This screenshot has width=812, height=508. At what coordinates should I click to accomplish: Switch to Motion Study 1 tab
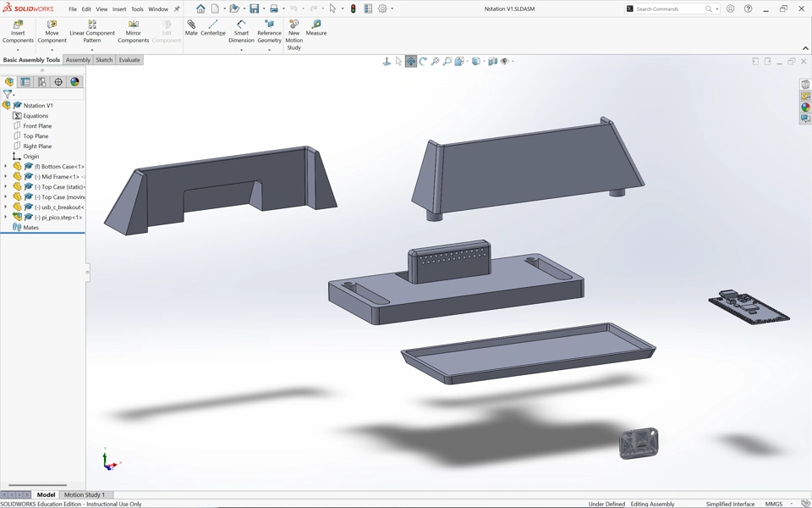pos(85,494)
